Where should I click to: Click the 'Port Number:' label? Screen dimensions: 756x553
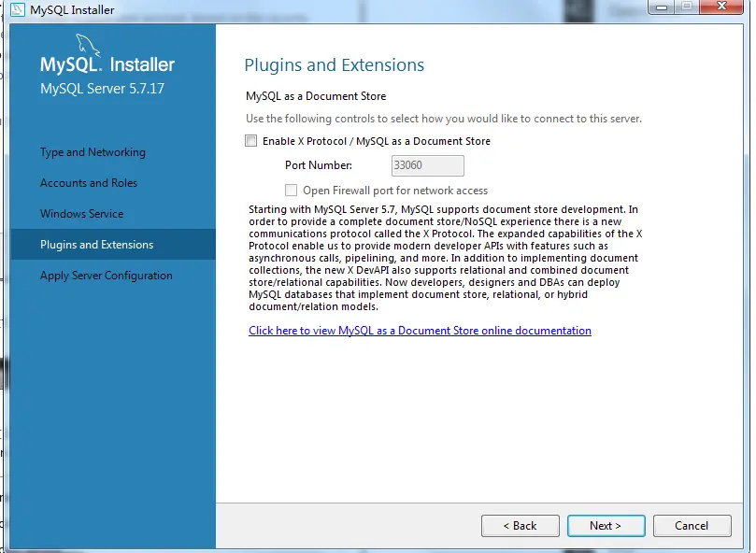tap(319, 165)
